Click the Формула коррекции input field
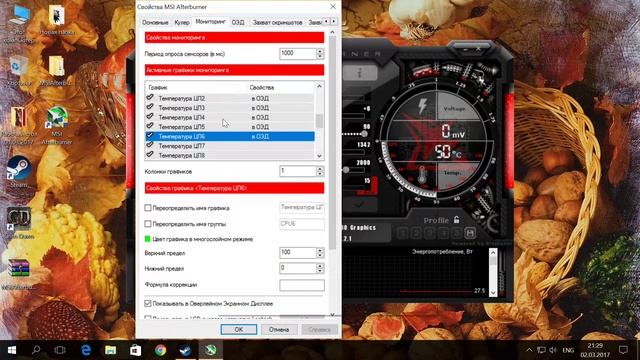Image resolution: width=640 pixels, height=360 pixels. click(302, 285)
